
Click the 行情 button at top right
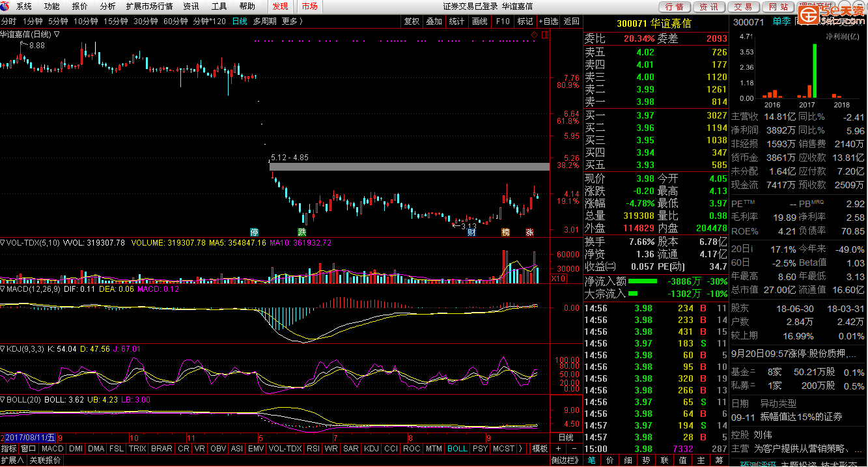(x=675, y=7)
